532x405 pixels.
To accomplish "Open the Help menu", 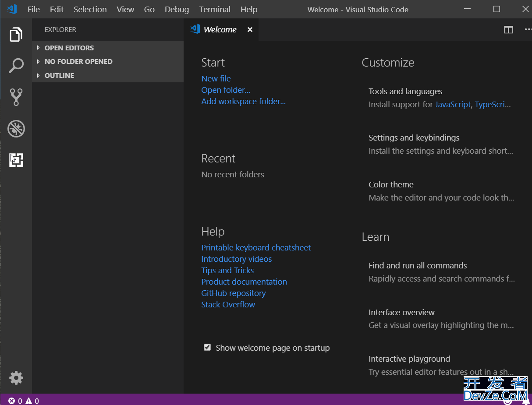I will [249, 9].
